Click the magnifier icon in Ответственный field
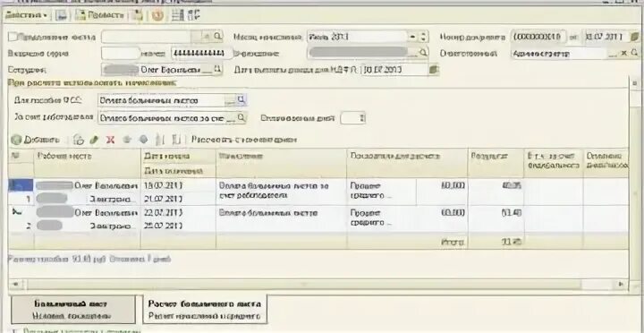The height and width of the screenshot is (333, 644). coord(634,53)
